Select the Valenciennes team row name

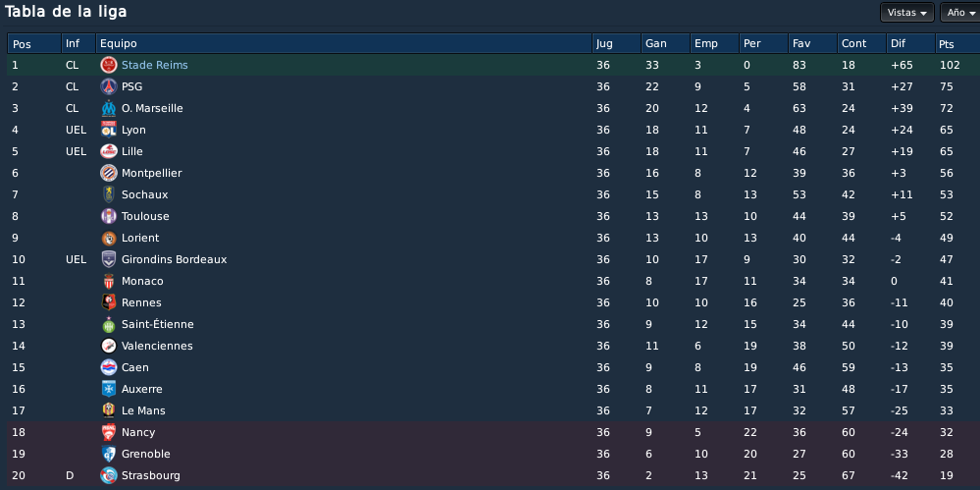[157, 346]
